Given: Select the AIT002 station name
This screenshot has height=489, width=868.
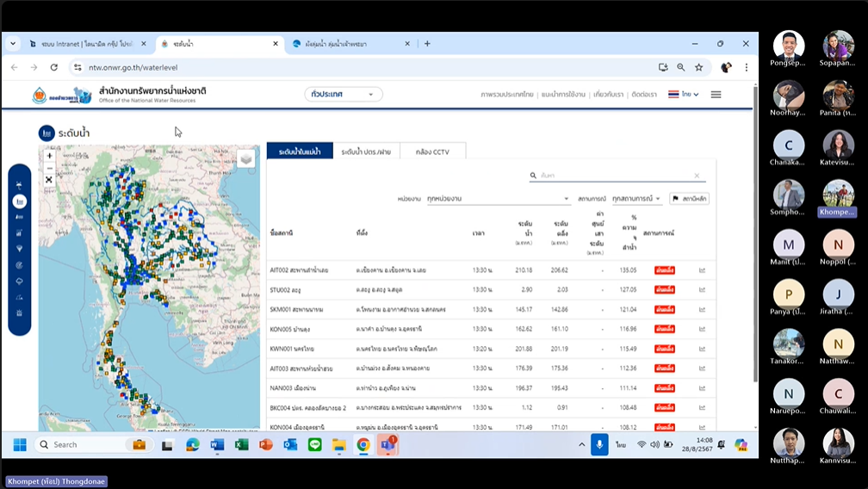Looking at the screenshot, I should 299,270.
